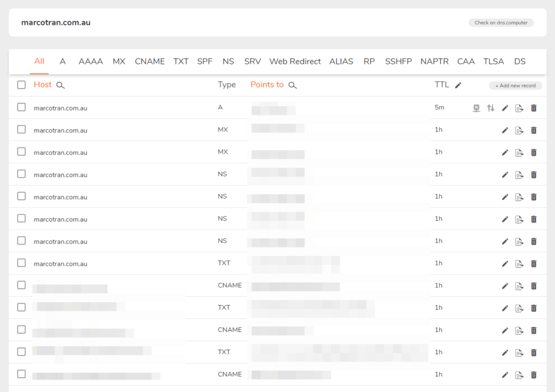The height and width of the screenshot is (392, 555).
Task: Click the Check on dns.computer button
Action: [x=500, y=22]
